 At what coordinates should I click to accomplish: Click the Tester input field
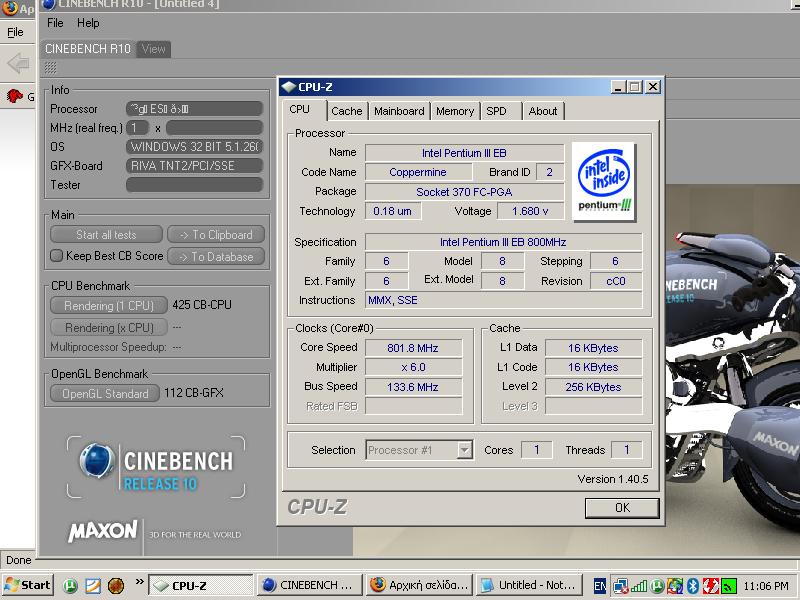point(194,185)
